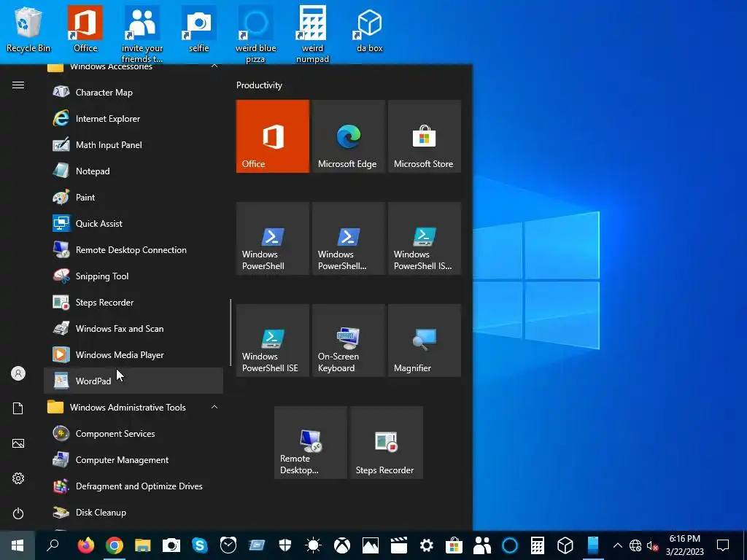Open Skype from the taskbar

(200, 545)
